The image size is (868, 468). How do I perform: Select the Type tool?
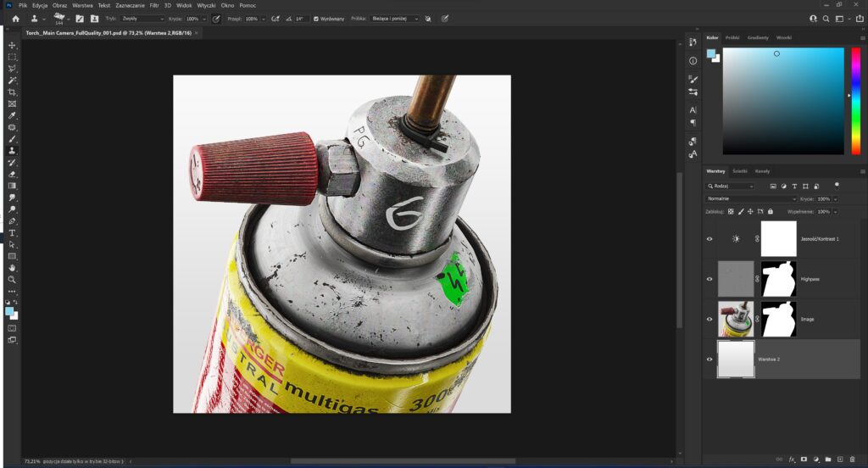click(12, 232)
